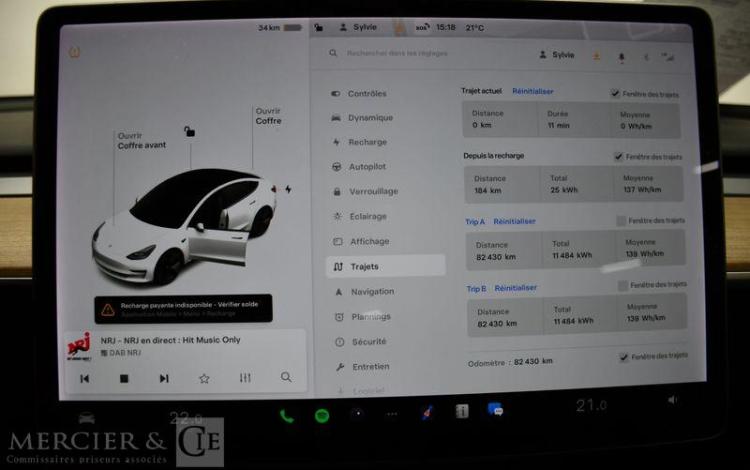
Task: Tap the battery range indicator showing 34 km
Action: pos(280,28)
